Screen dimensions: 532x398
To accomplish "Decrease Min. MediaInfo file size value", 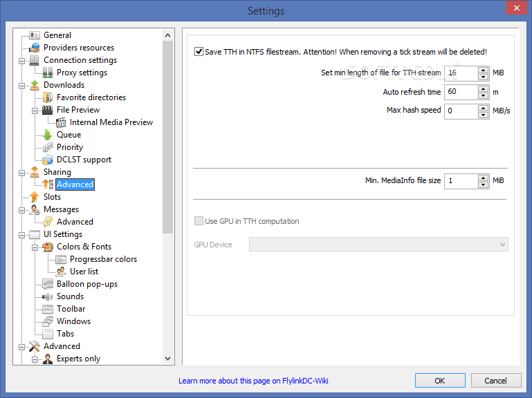I will pyautogui.click(x=483, y=184).
